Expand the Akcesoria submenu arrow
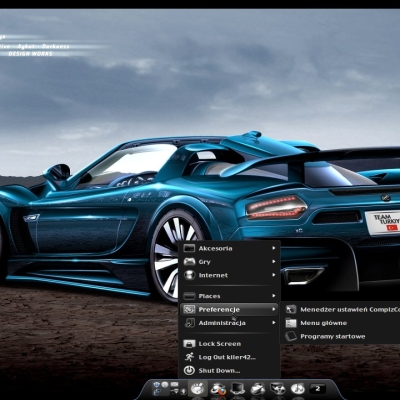Screen dimensions: 400x400 273,248
